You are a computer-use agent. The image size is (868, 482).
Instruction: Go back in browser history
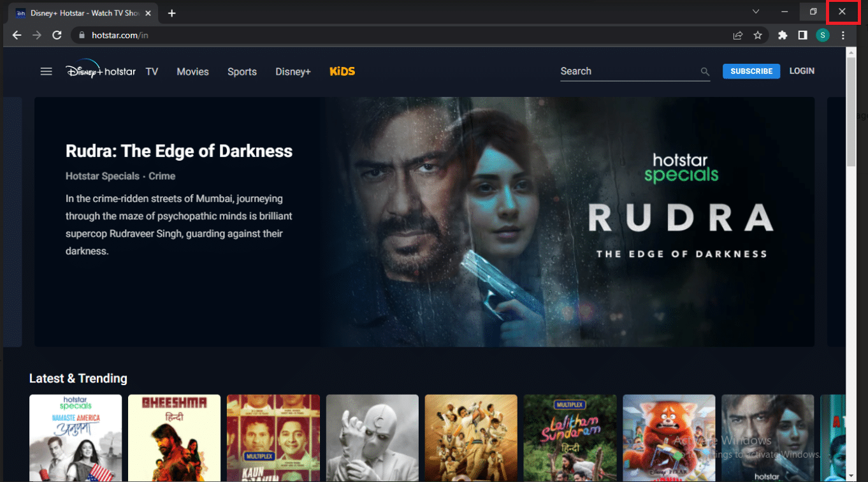click(17, 35)
